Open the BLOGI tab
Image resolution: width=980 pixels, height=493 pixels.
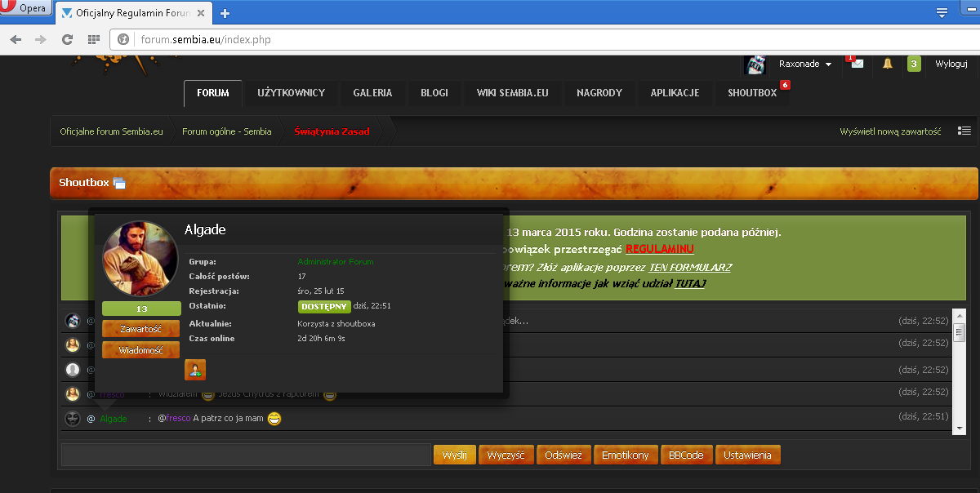click(434, 93)
